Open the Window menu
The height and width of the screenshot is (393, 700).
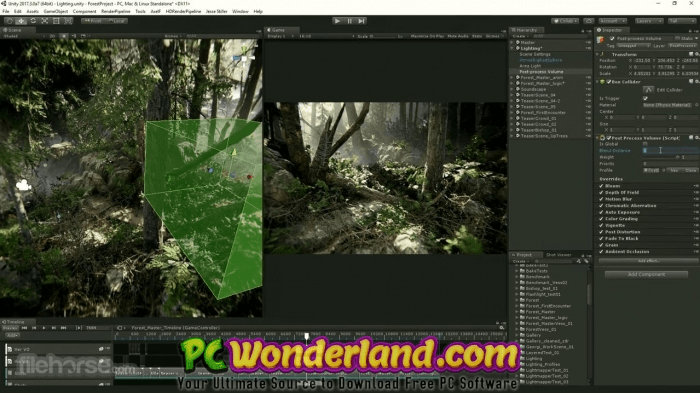pyautogui.click(x=240, y=11)
